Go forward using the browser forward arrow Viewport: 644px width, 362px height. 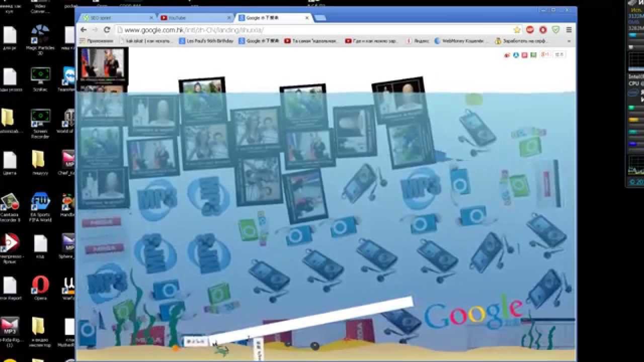tap(95, 30)
